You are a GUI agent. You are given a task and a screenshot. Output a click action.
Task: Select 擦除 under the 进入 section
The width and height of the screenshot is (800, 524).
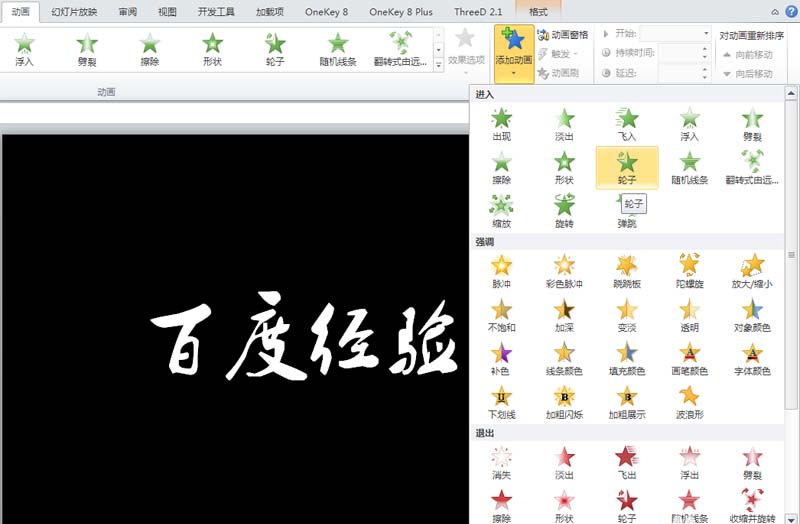click(x=502, y=167)
